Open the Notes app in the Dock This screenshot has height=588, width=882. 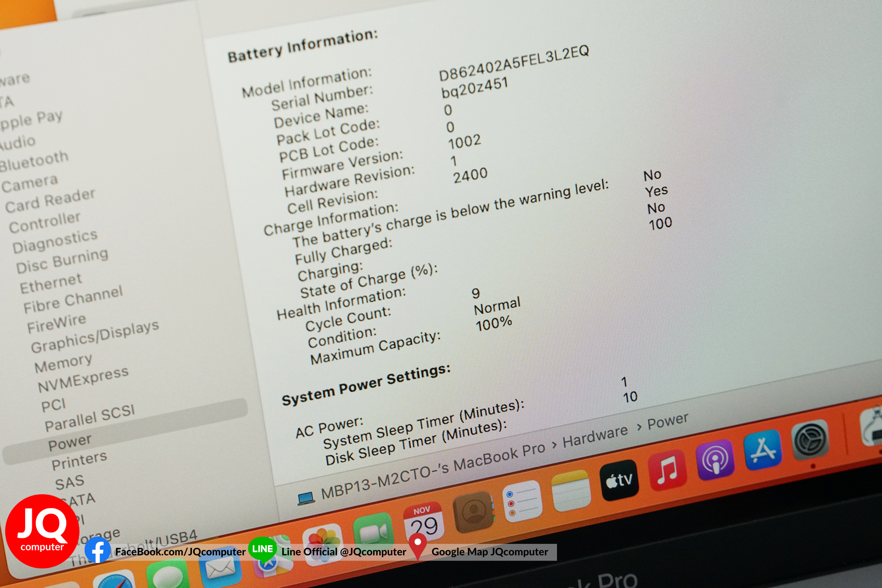(x=571, y=491)
